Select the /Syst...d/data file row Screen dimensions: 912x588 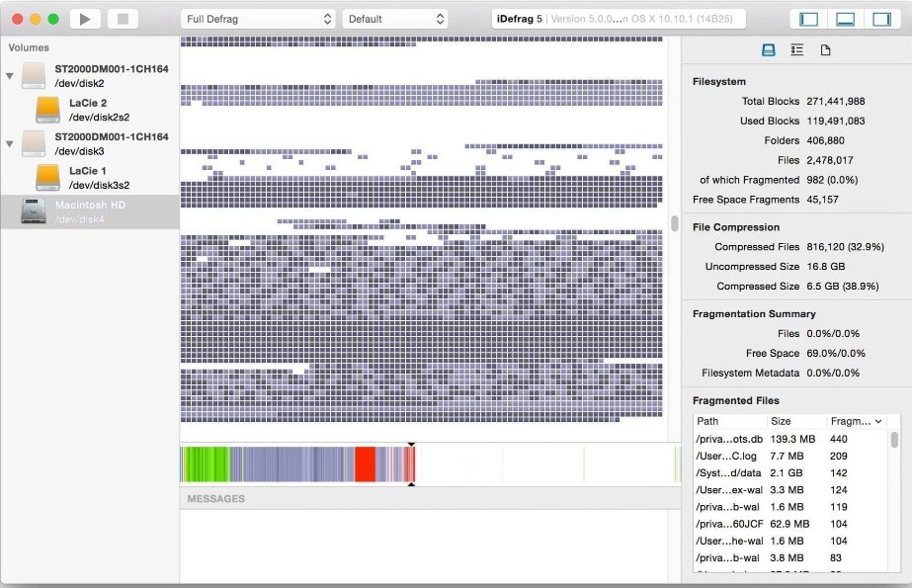coord(791,472)
